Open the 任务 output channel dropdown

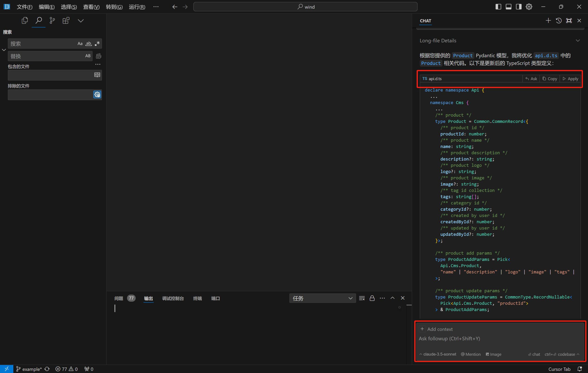click(322, 298)
